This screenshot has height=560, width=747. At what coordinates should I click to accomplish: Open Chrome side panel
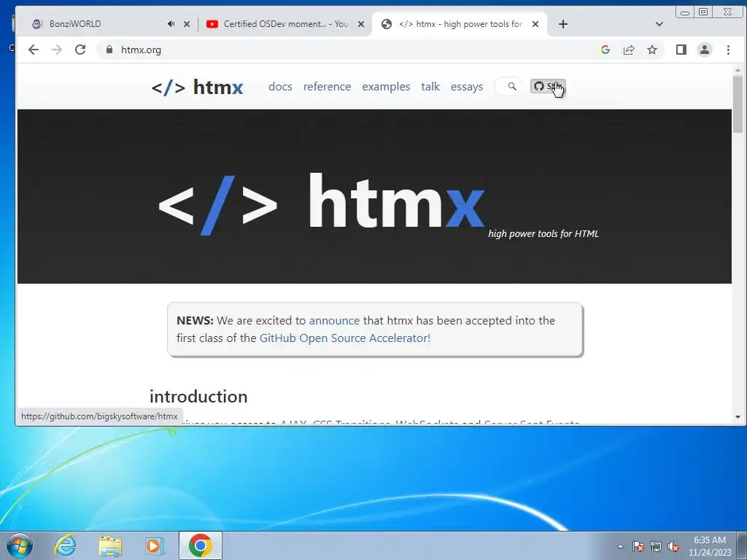pos(681,50)
